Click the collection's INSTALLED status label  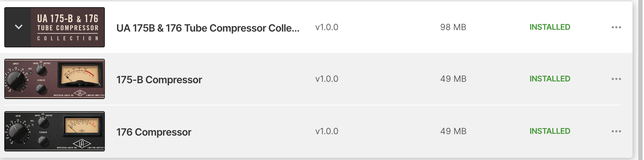(550, 27)
